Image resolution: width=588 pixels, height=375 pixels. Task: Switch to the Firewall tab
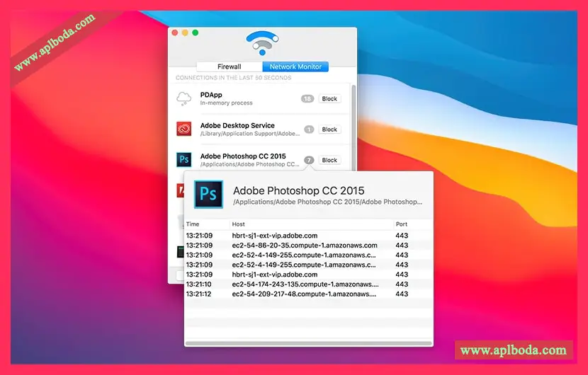(x=229, y=67)
